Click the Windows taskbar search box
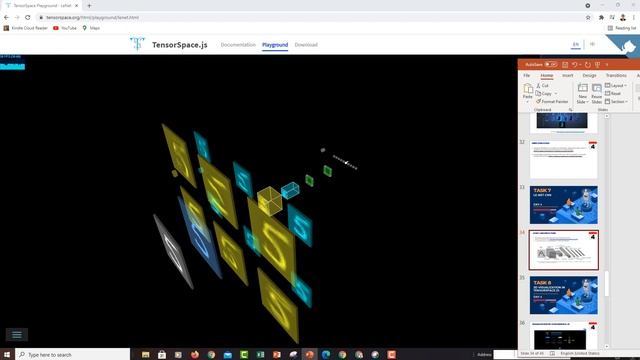 73,354
